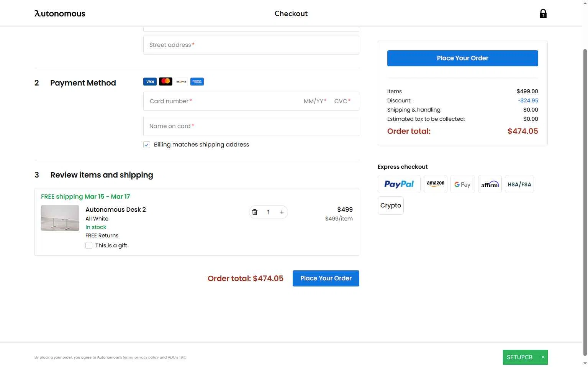
Task: Select HSA/FSA payment option
Action: [x=519, y=184]
